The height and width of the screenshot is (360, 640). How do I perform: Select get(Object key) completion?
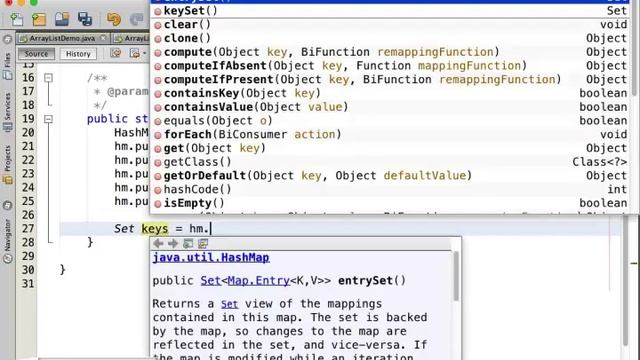point(391,148)
